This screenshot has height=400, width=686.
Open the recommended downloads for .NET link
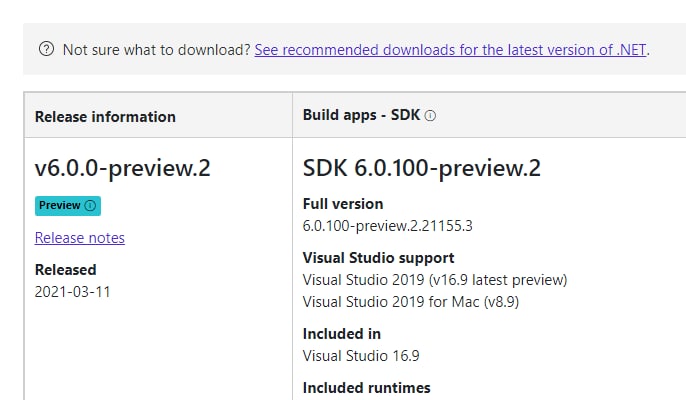(450, 50)
